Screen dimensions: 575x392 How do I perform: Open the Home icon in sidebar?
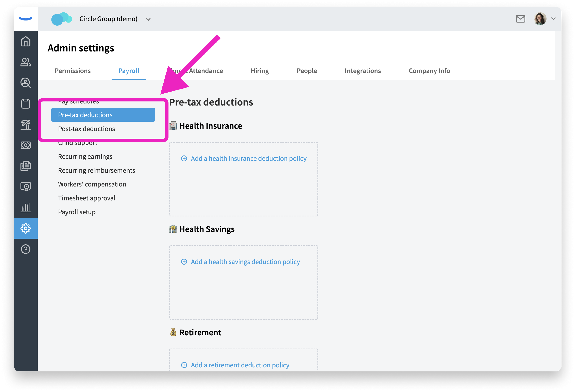[x=25, y=41]
